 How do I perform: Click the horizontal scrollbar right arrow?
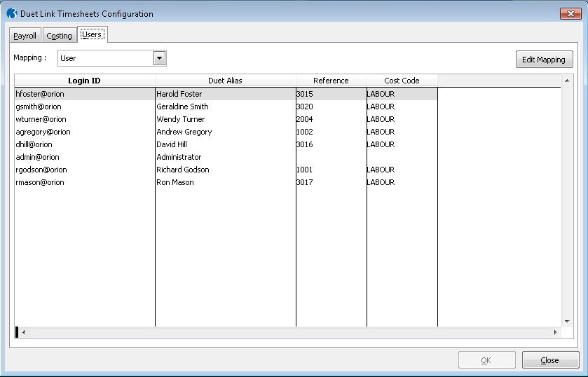point(555,332)
